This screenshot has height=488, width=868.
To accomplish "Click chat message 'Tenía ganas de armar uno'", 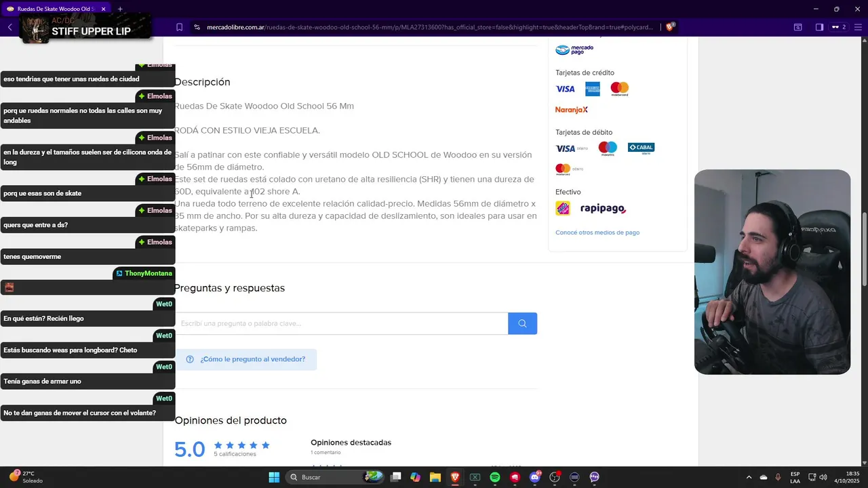I will (x=87, y=382).
